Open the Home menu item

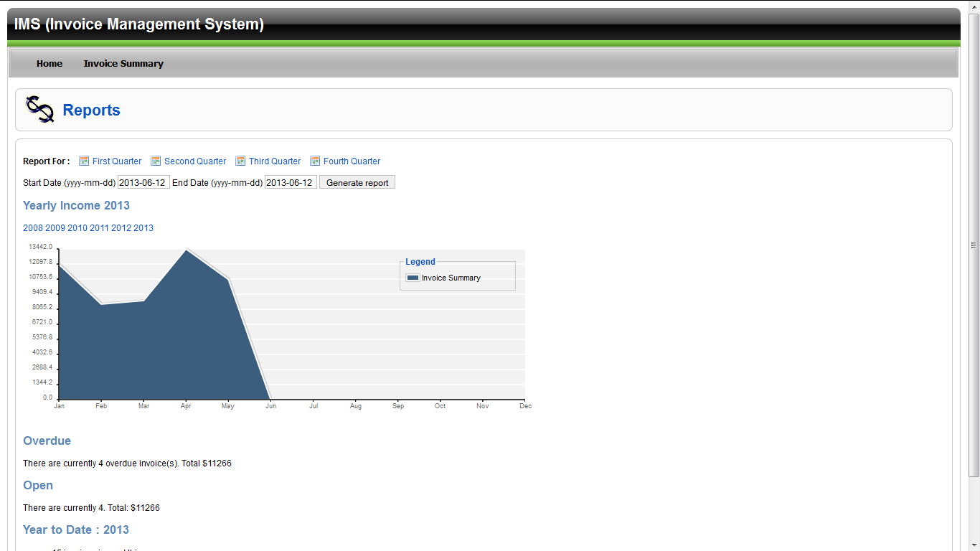click(x=50, y=64)
